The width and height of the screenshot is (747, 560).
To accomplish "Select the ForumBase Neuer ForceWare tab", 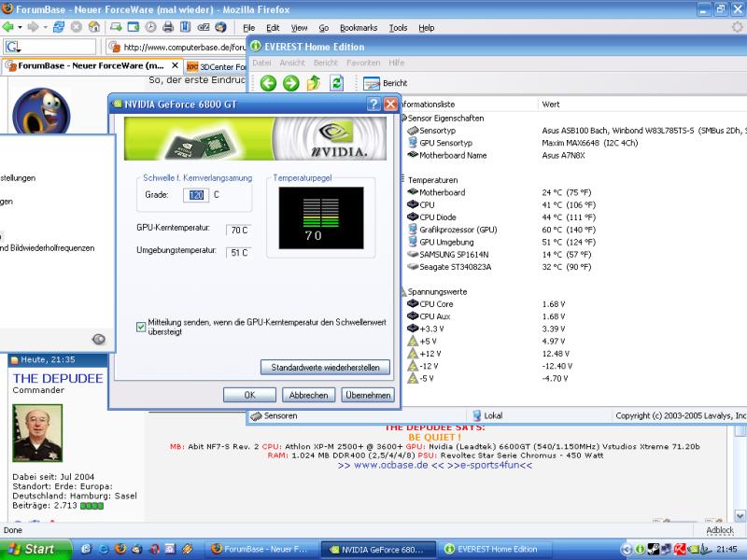I will 92,65.
